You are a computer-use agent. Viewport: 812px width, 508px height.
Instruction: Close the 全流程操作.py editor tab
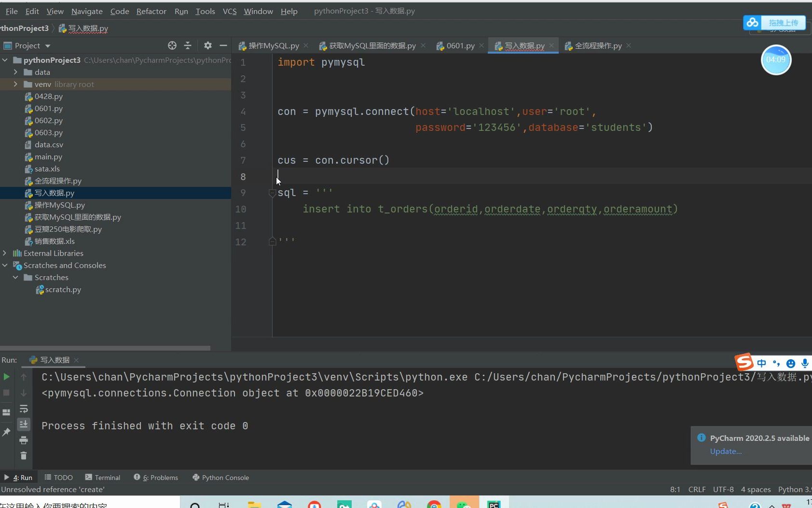click(x=629, y=45)
